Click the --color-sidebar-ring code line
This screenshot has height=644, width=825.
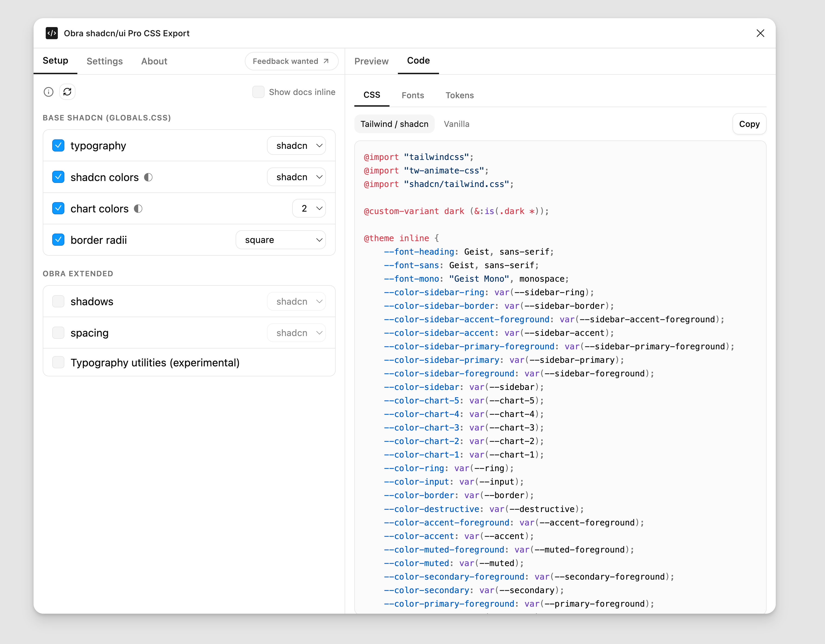489,293
